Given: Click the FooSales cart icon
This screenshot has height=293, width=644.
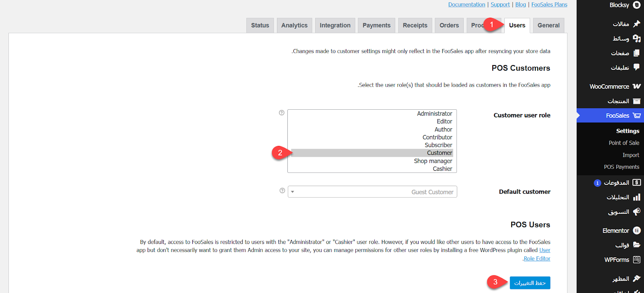Looking at the screenshot, I should tap(637, 115).
